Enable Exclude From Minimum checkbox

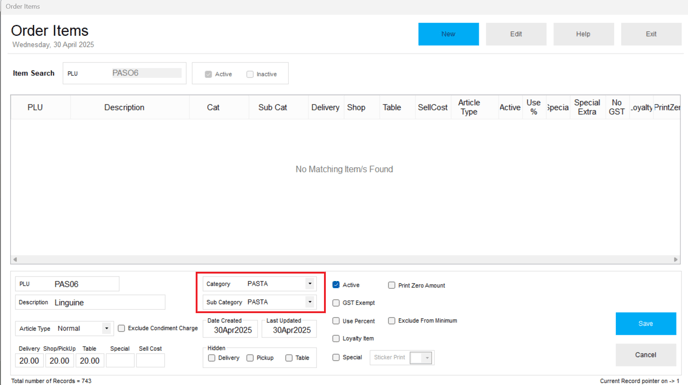click(x=391, y=321)
